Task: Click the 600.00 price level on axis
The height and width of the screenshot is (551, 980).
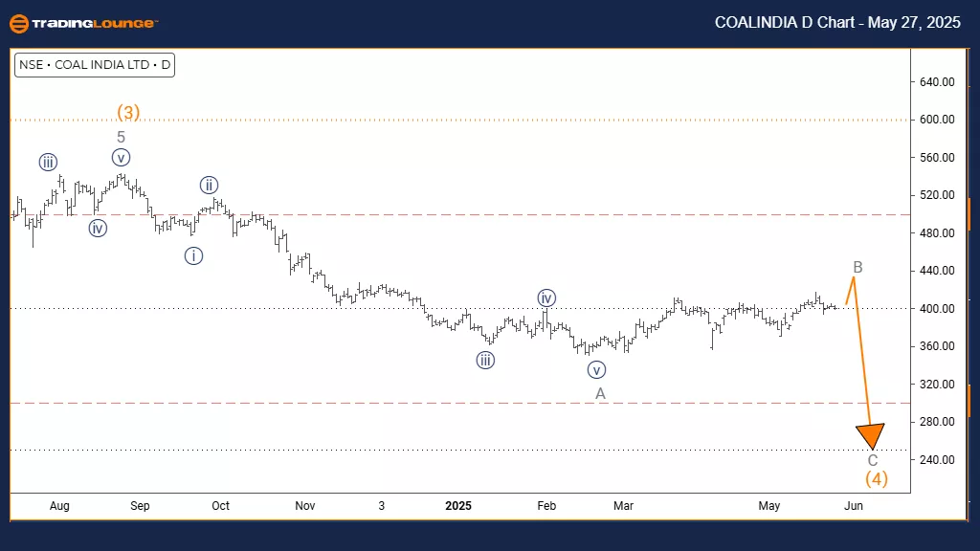Action: click(938, 120)
